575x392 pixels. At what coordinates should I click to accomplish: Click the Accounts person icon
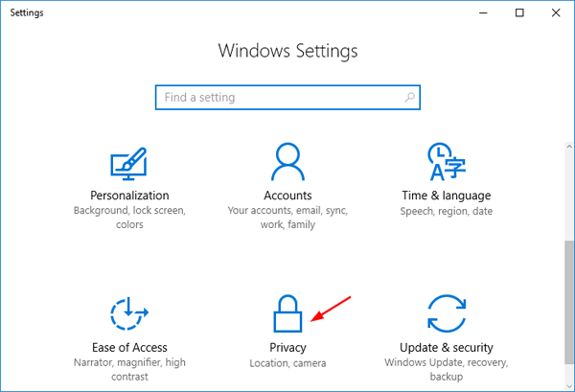(x=288, y=161)
